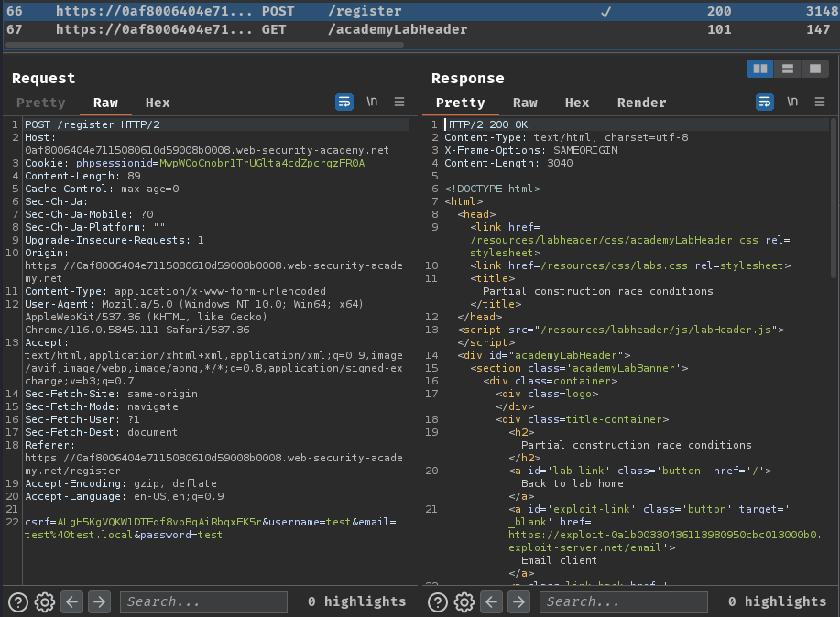840x617 pixels.
Task: Click the Content-Type form-urlencoded header
Action: [x=175, y=291]
